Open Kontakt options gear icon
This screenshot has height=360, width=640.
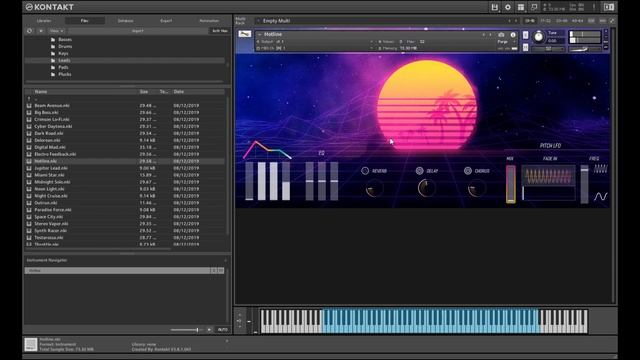[508, 7]
